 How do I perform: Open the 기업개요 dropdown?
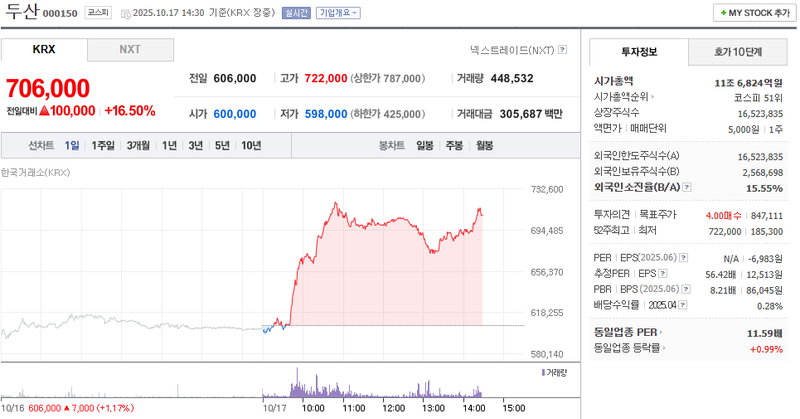(338, 13)
